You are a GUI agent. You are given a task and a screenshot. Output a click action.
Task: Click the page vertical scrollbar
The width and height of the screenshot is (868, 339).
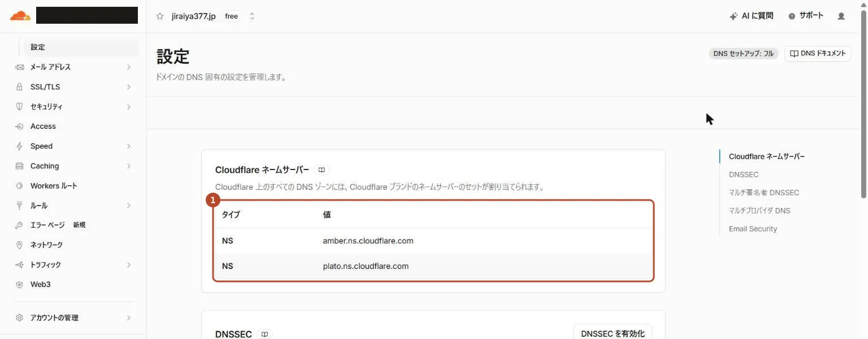tap(863, 105)
